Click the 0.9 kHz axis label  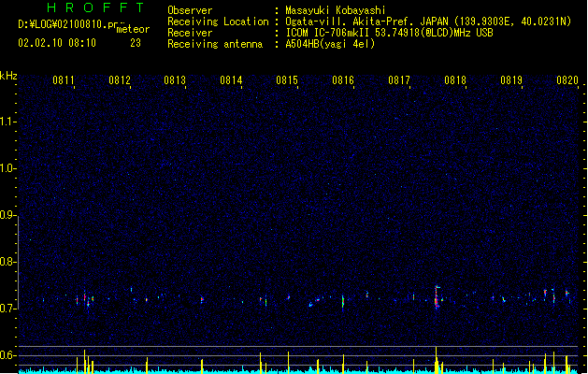[x=7, y=215]
